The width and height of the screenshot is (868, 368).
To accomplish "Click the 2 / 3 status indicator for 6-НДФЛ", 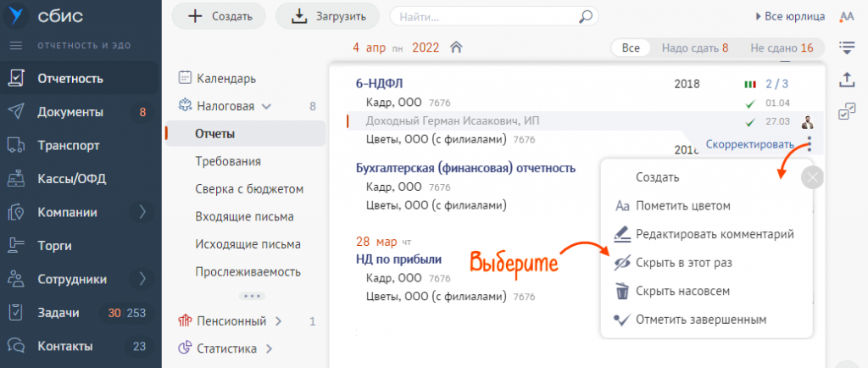I will tap(766, 84).
